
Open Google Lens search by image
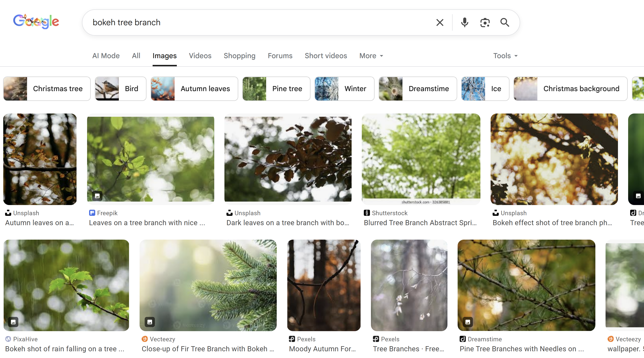pyautogui.click(x=485, y=23)
